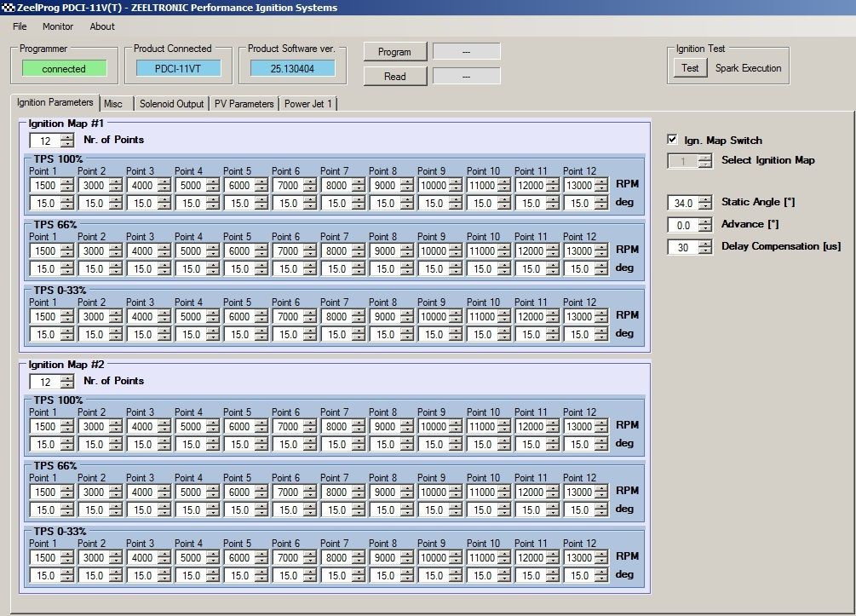
Task: Open the About menu
Action: pyautogui.click(x=102, y=26)
